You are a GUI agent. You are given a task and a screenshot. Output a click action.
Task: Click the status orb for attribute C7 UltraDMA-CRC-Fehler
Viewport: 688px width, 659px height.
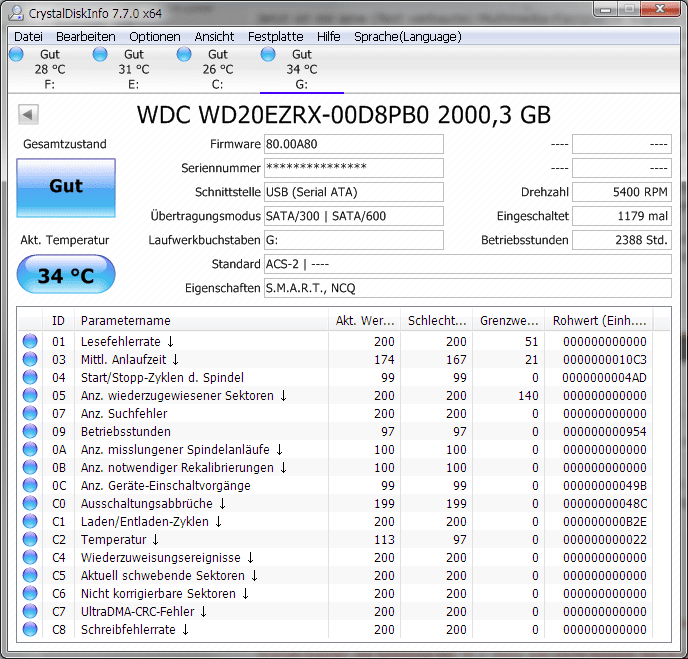30,611
